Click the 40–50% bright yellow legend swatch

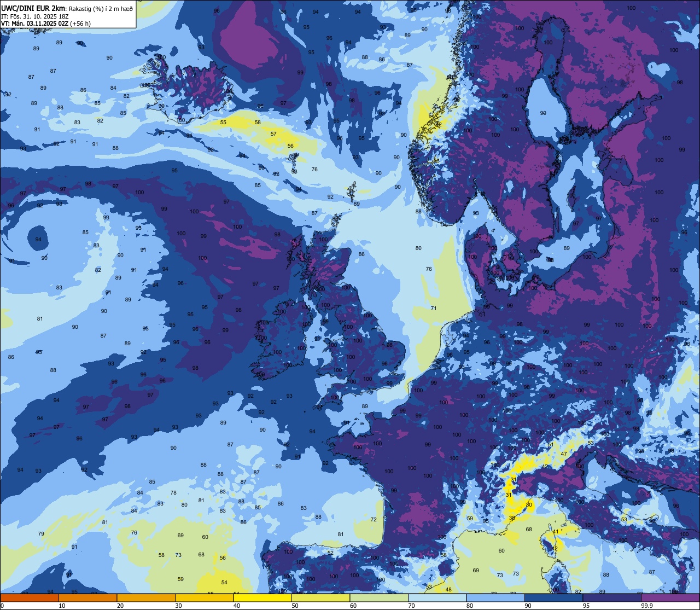click(262, 597)
